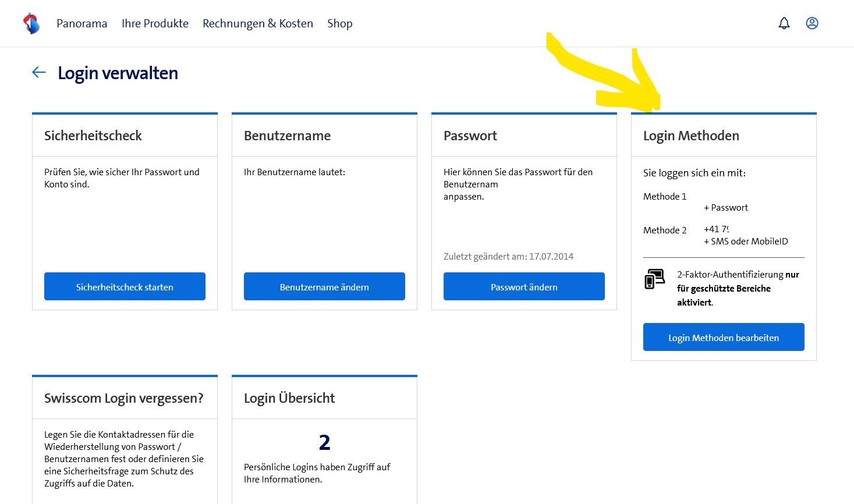The width and height of the screenshot is (854, 504).
Task: Click the 2-factor authentication devices icon
Action: (x=654, y=279)
